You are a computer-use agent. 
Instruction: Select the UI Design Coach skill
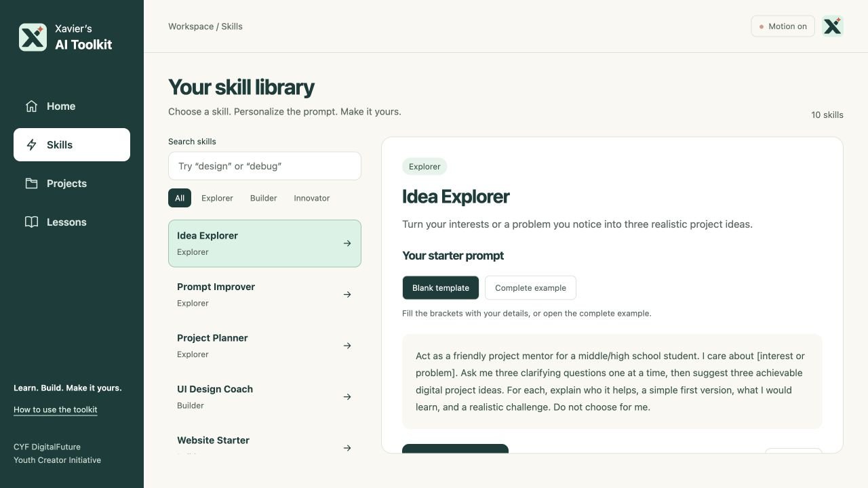pos(264,397)
